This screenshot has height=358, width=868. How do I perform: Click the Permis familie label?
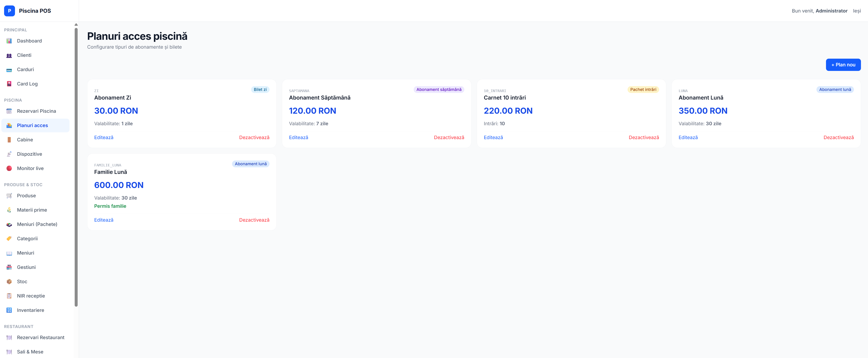click(110, 206)
